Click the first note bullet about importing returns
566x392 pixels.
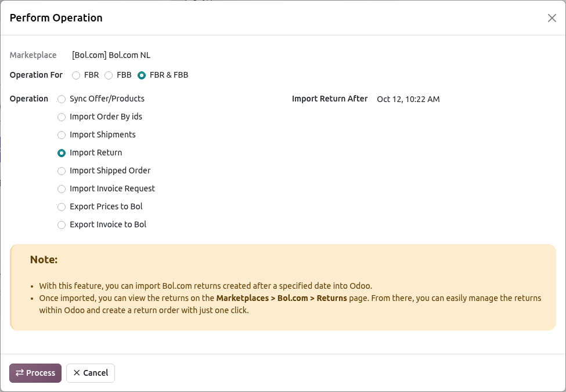(x=206, y=286)
